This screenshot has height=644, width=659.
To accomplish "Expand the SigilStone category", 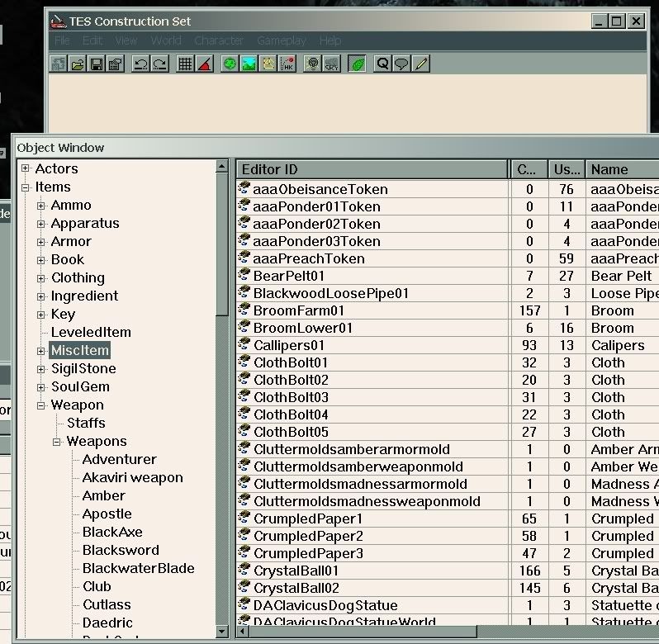I will 40,369.
